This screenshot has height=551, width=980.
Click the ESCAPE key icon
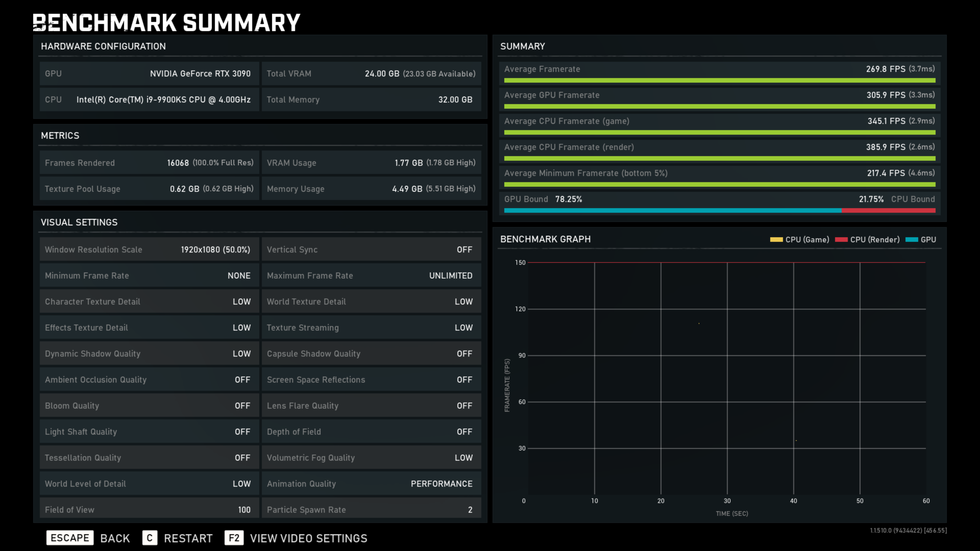pos(70,538)
